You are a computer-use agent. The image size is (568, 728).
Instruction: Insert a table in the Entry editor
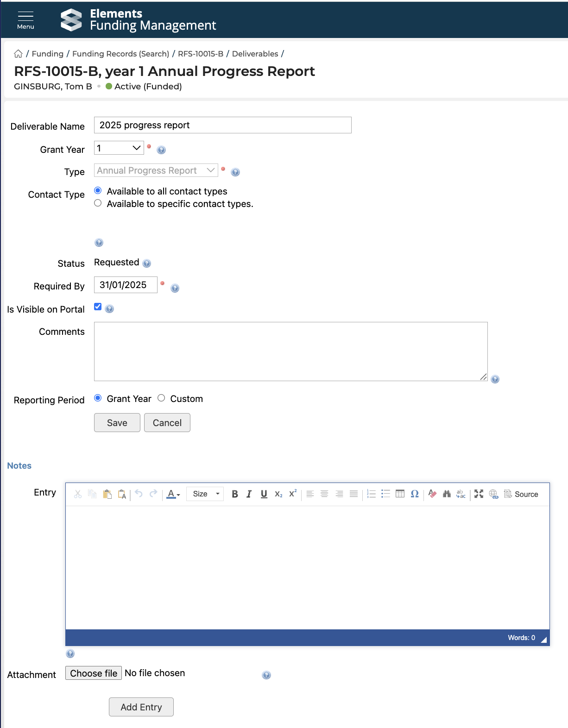(x=400, y=494)
